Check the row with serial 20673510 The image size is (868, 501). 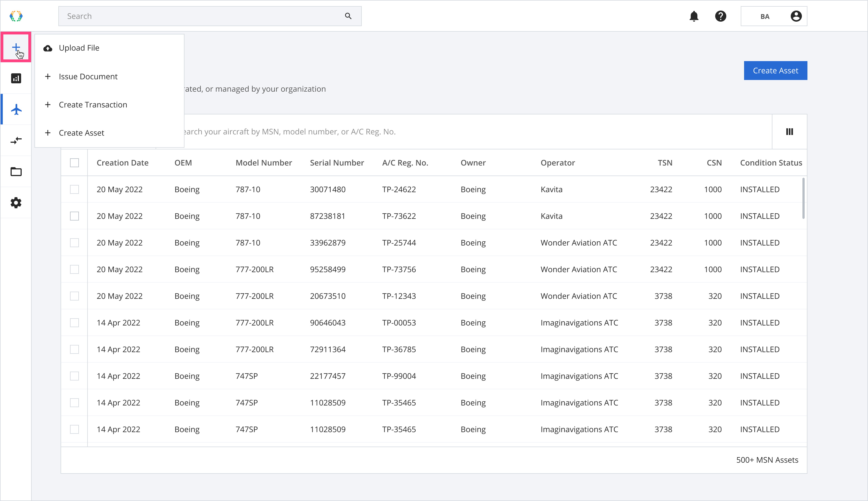pos(74,296)
